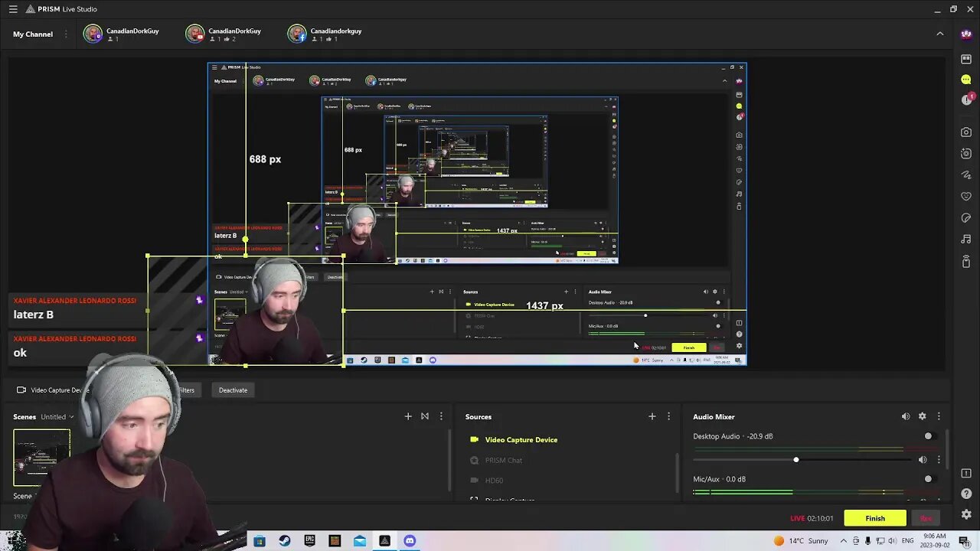Open the Scenes panel three-dot menu

point(441,416)
